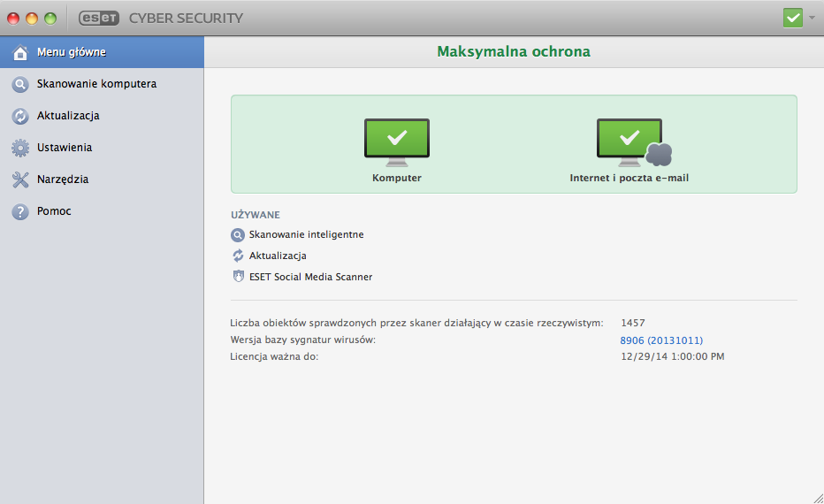Open Pomoc section
This screenshot has width=824, height=504.
pyautogui.click(x=102, y=211)
